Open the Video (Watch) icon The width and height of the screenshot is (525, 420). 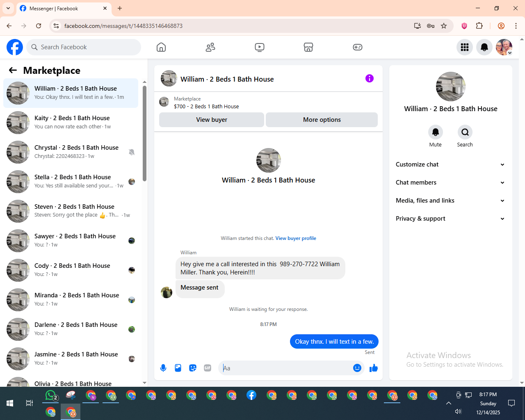tap(260, 47)
